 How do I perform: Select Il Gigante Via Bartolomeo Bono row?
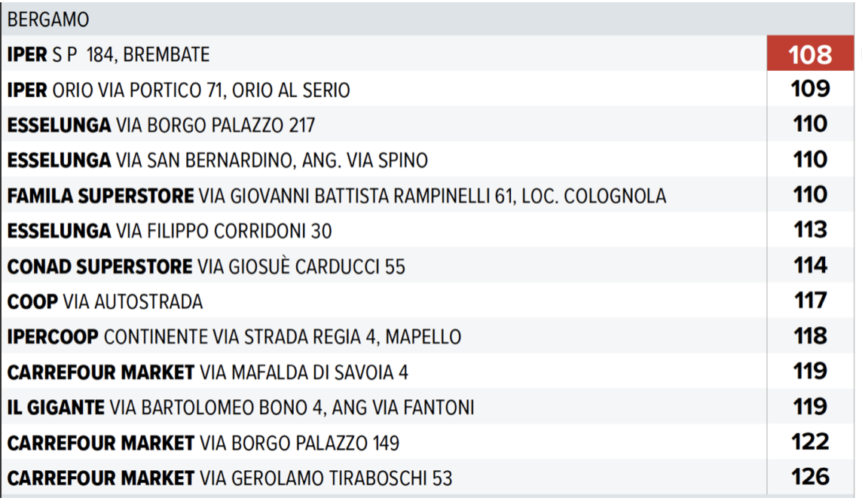click(x=240, y=408)
